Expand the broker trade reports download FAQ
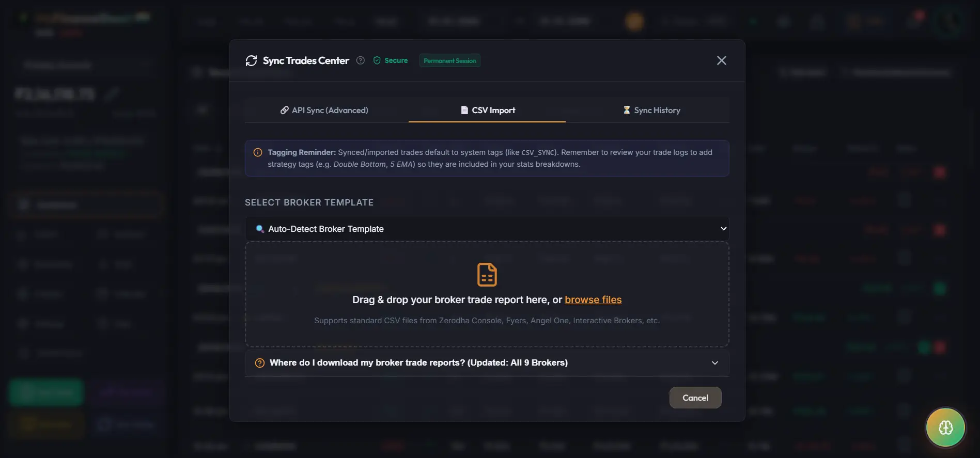 [x=487, y=363]
